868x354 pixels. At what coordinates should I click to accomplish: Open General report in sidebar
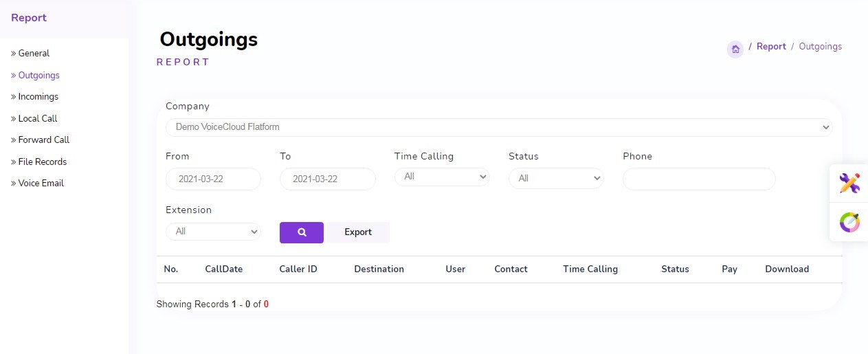coord(34,54)
